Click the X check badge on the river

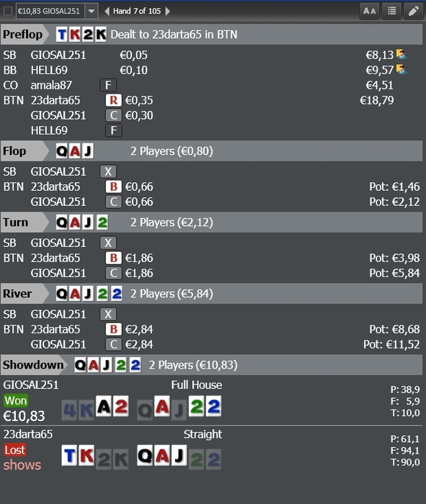[108, 315]
